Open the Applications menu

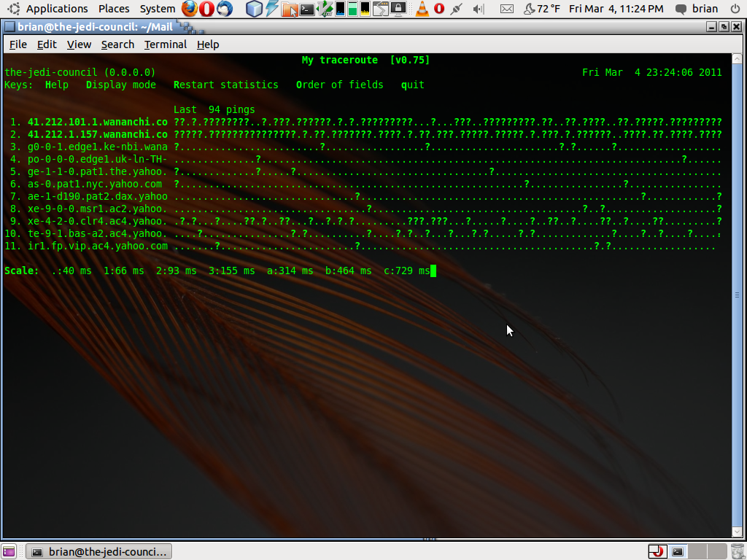57,9
